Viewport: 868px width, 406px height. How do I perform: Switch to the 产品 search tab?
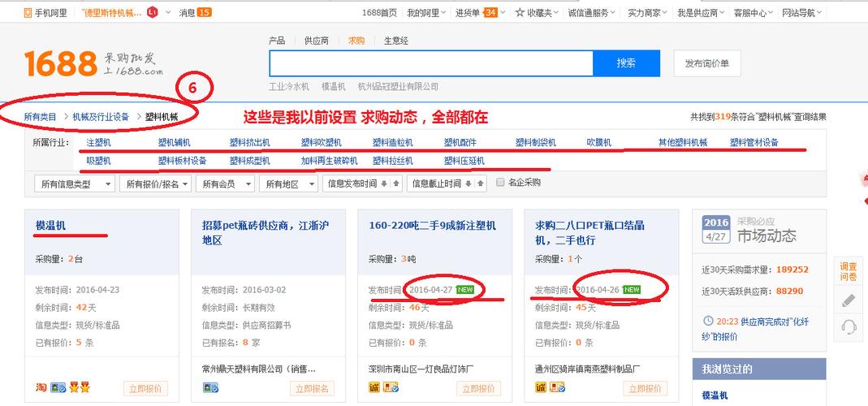tap(277, 41)
